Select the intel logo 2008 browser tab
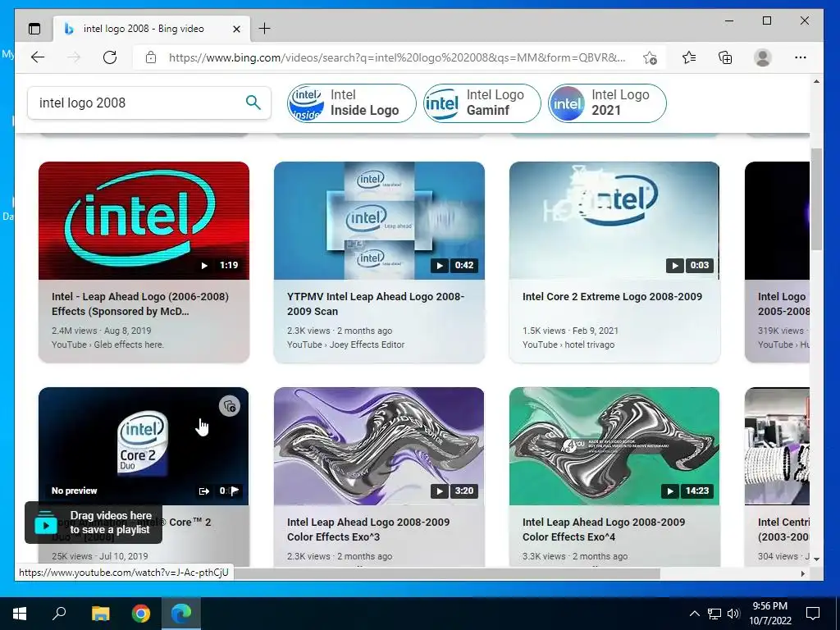Image resolution: width=840 pixels, height=630 pixels. click(152, 29)
